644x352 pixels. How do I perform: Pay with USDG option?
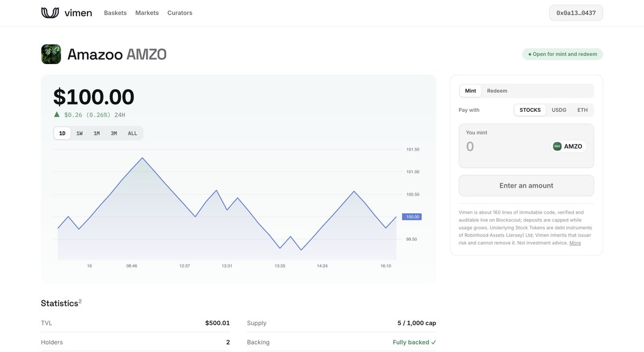click(x=559, y=110)
